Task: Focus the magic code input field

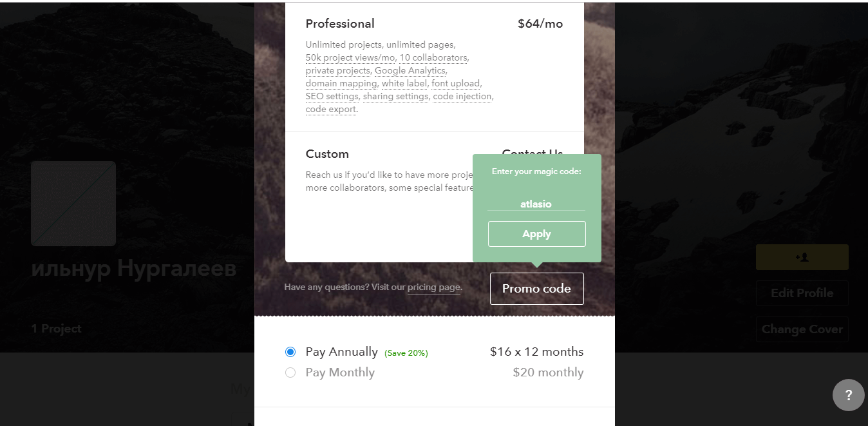Action: point(536,204)
